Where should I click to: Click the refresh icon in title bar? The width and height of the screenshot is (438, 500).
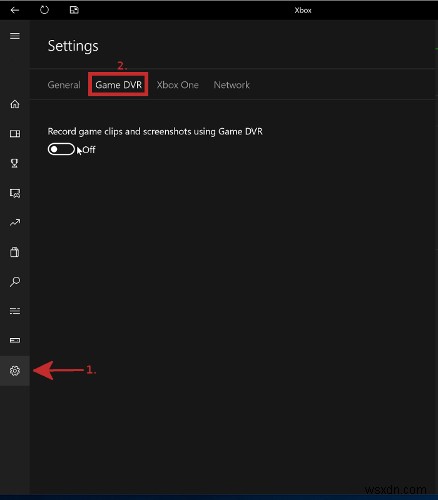[44, 10]
